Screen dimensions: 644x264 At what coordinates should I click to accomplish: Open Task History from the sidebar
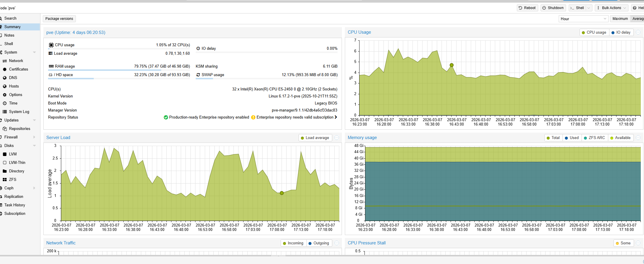[x=16, y=205]
